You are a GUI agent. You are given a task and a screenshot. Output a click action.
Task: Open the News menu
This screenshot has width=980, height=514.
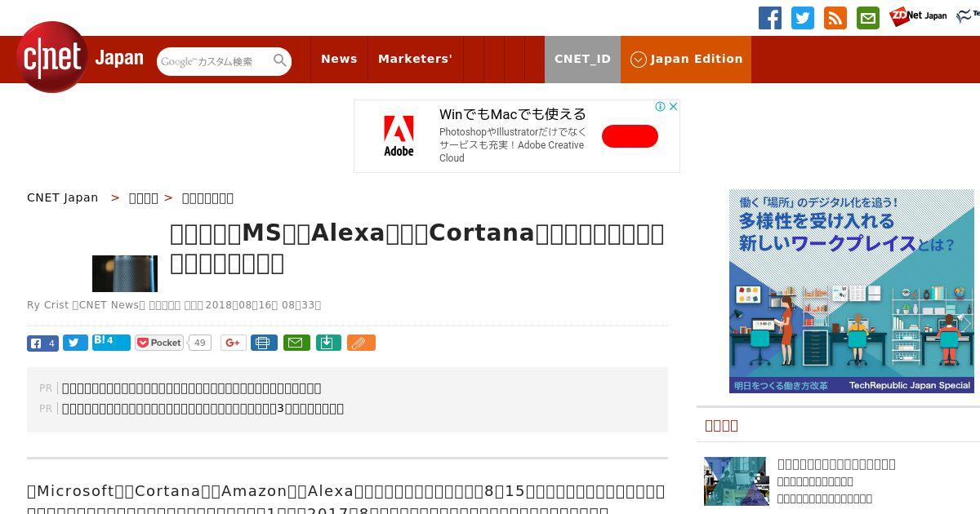339,59
